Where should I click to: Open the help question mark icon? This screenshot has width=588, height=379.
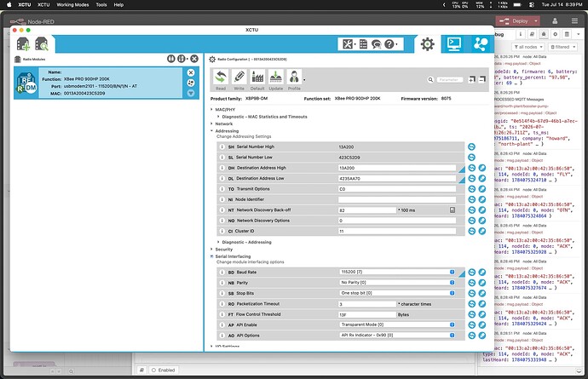389,44
